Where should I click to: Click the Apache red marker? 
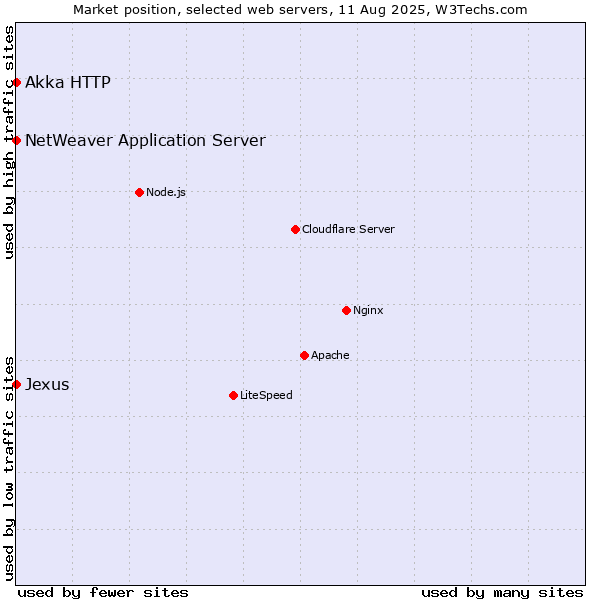(305, 356)
